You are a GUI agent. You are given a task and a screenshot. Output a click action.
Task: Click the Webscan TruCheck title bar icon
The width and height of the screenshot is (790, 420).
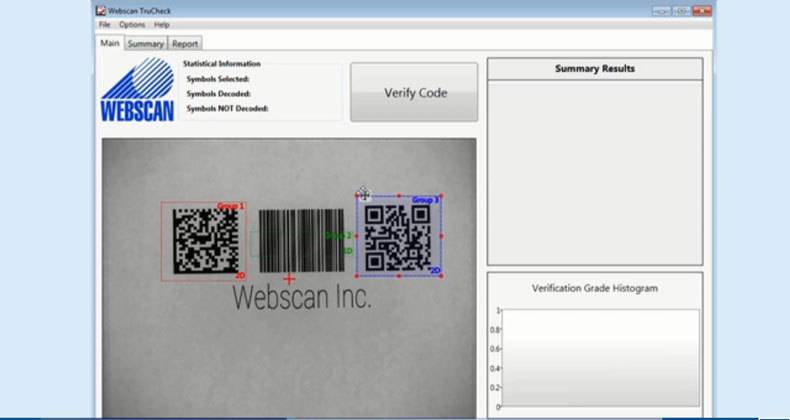(101, 10)
